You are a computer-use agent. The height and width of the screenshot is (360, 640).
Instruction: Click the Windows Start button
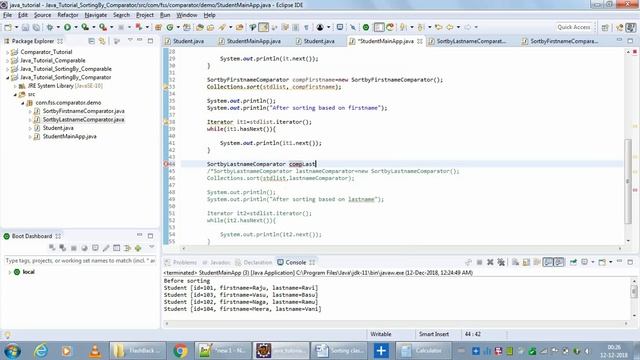12,351
